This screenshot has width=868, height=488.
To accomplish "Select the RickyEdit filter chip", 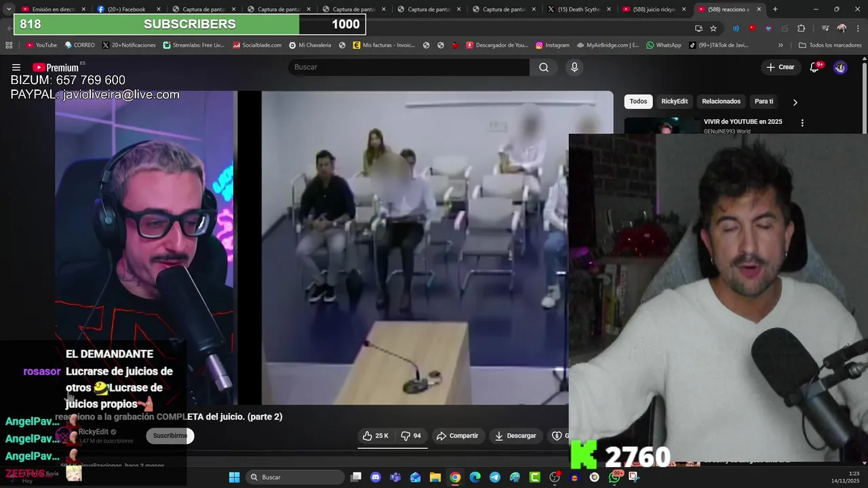I will coord(674,102).
